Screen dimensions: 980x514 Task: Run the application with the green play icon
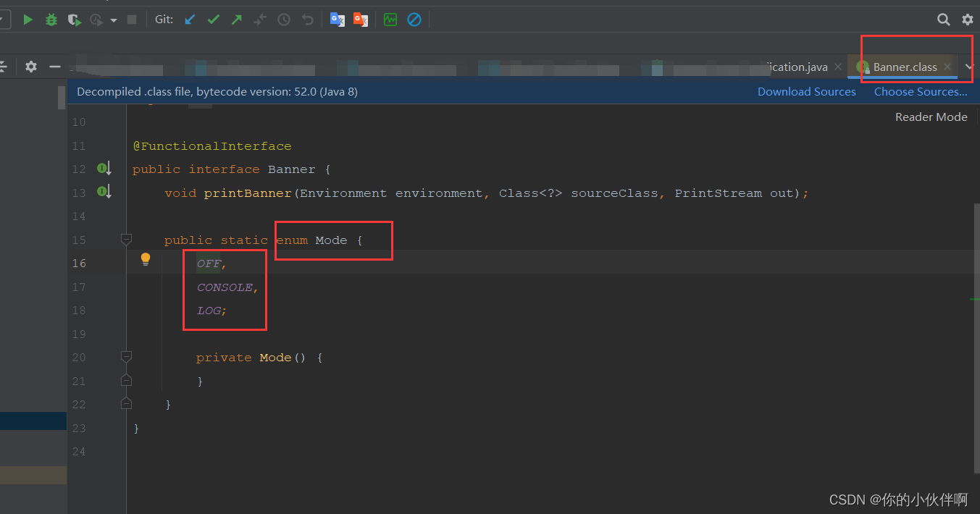(x=28, y=20)
